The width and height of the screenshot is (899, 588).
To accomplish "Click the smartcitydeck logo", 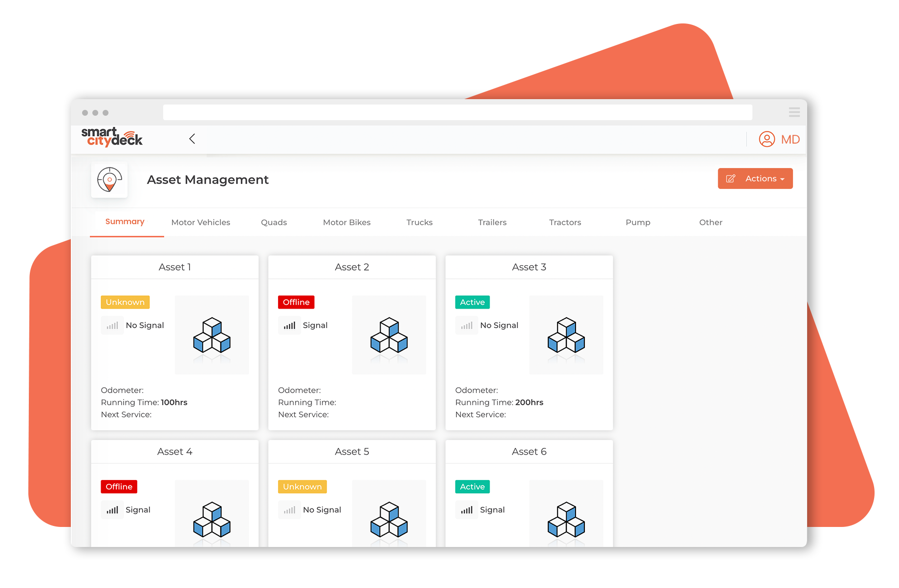I will 111,138.
